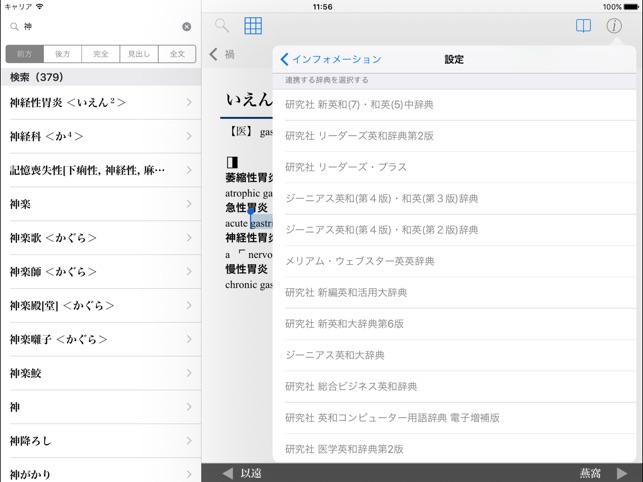
Task: Select the 全文 search mode
Action: pyautogui.click(x=177, y=54)
